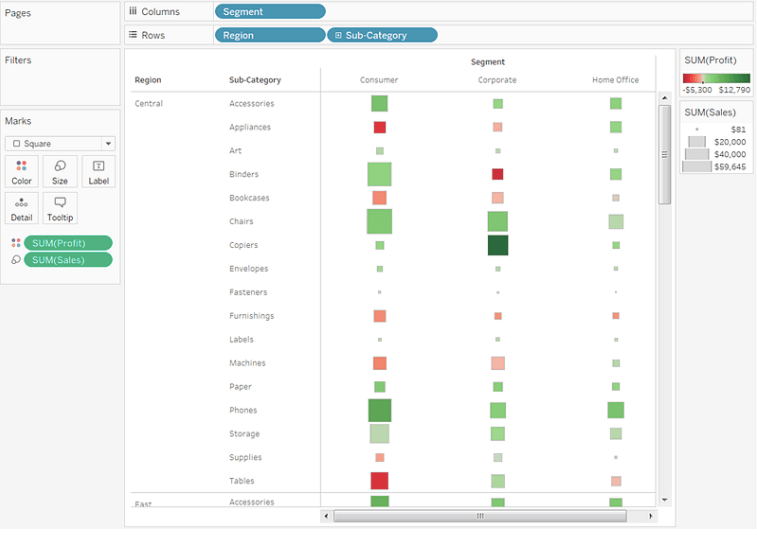The height and width of the screenshot is (536, 757).
Task: Click the SUM(Sales) pill in Marks
Action: 68,260
